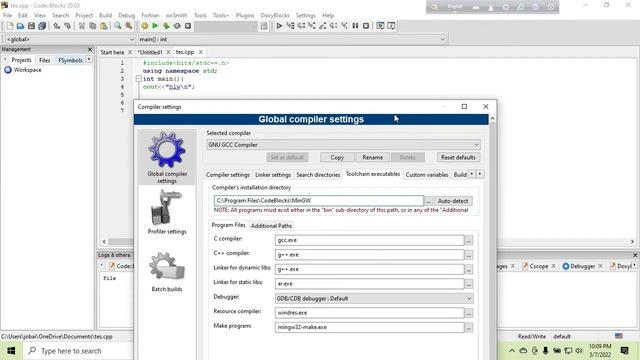640x360 pixels.
Task: Open the Additional Paths tab
Action: tap(271, 226)
